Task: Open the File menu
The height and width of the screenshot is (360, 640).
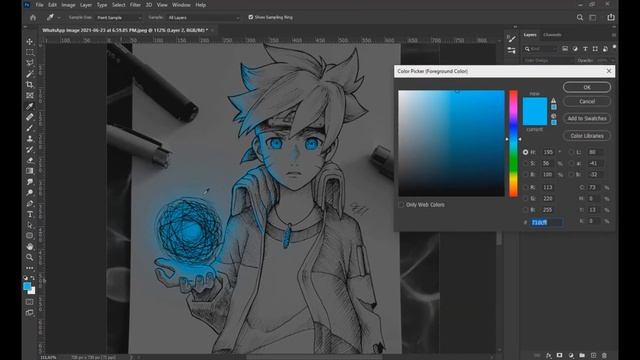Action: point(39,5)
